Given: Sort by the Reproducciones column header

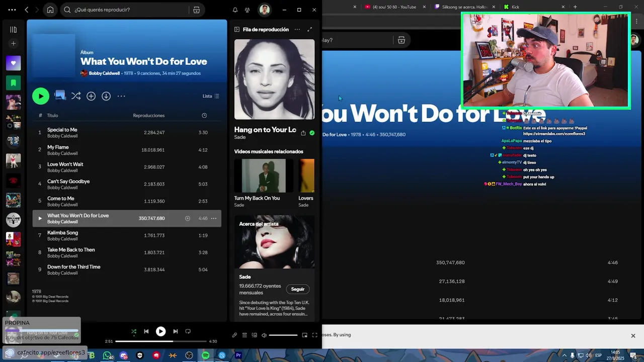Looking at the screenshot, I should pyautogui.click(x=149, y=116).
